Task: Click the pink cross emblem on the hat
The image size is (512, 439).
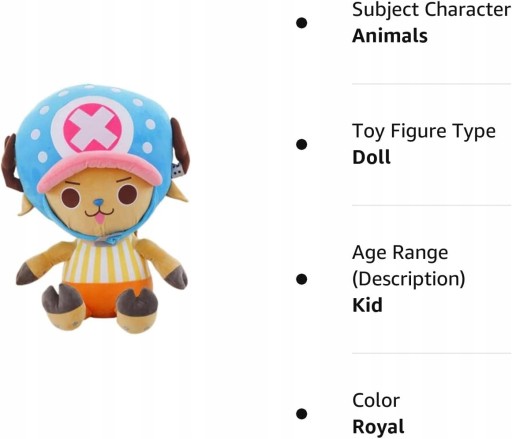Action: [92, 128]
